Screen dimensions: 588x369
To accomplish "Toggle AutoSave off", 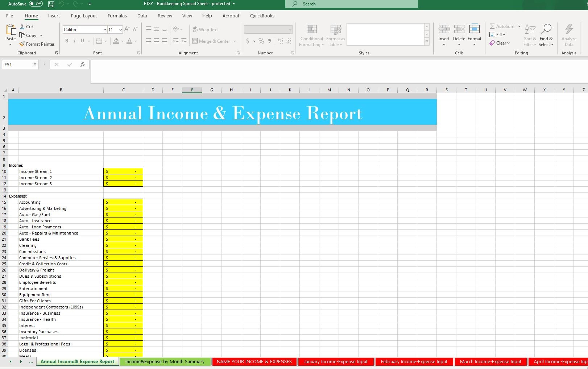I will tap(36, 4).
